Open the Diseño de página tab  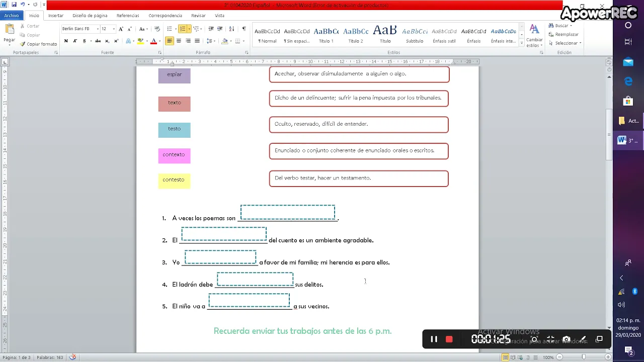coord(90,16)
